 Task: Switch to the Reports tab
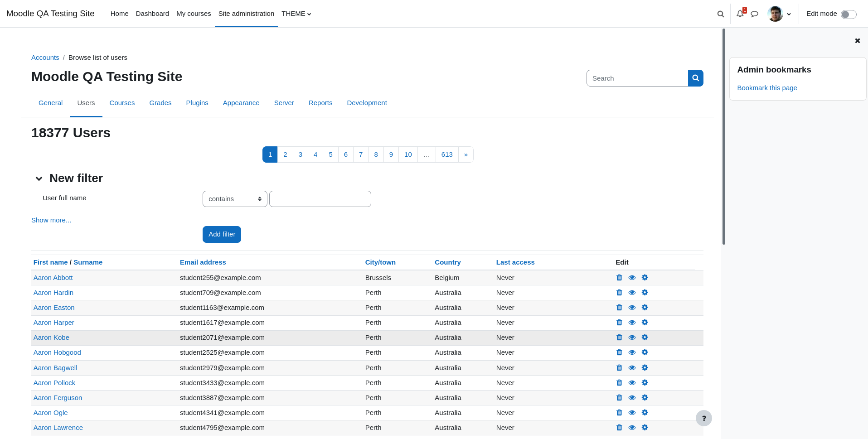[x=320, y=103]
